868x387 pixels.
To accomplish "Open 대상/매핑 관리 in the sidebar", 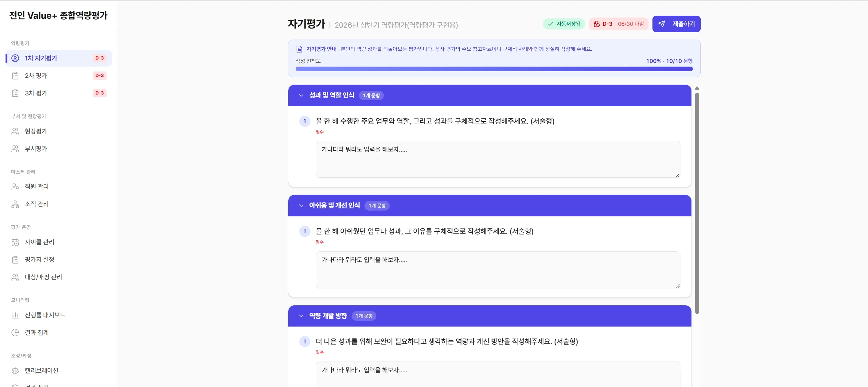I will (x=59, y=277).
